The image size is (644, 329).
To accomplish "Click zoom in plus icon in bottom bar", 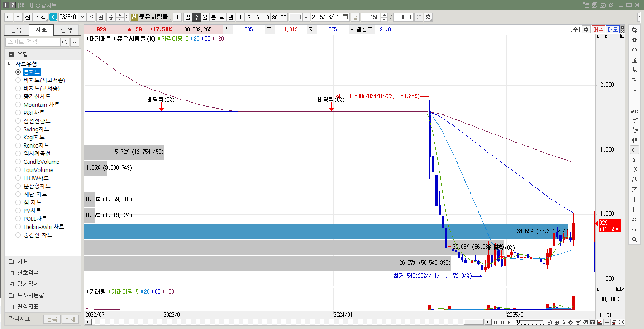I will point(556,323).
